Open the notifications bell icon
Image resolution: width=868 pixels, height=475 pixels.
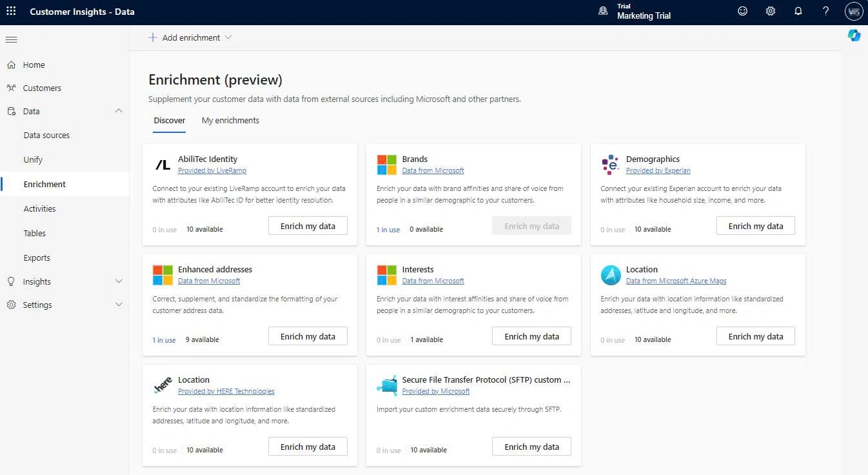798,11
